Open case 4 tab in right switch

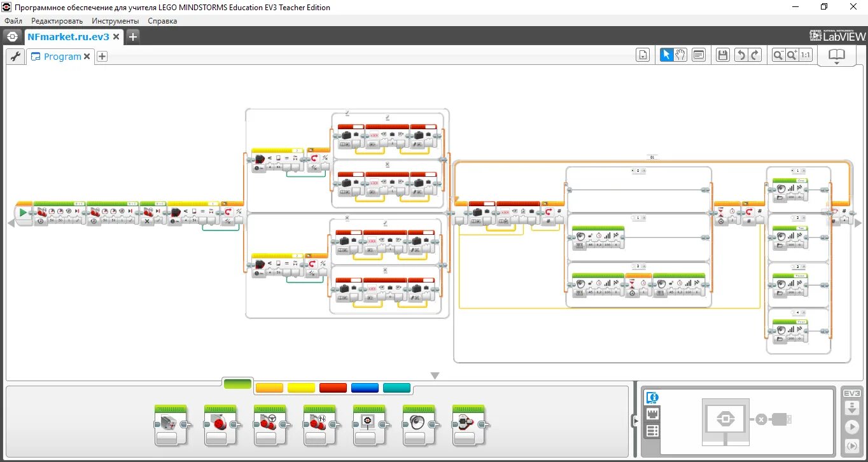[797, 312]
